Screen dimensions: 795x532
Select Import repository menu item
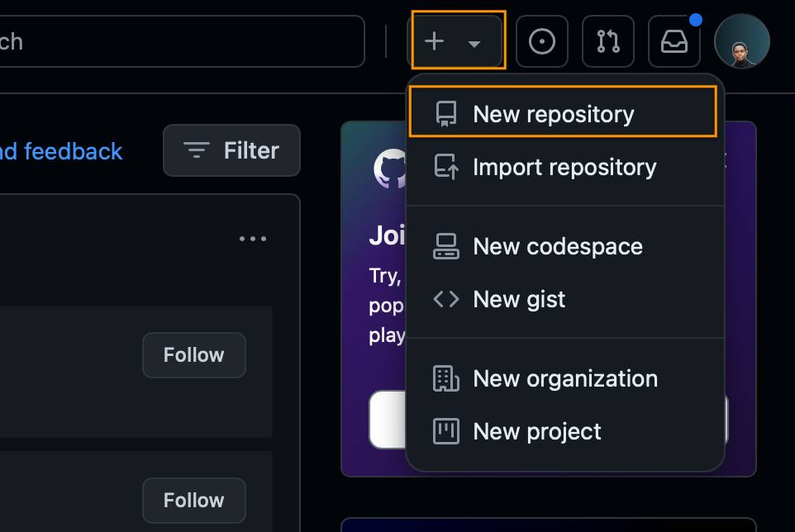click(564, 167)
